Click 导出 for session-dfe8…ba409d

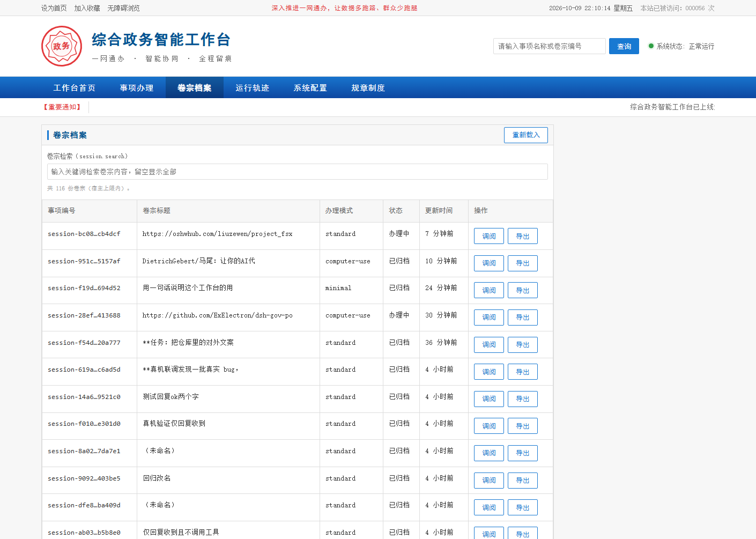click(523, 507)
